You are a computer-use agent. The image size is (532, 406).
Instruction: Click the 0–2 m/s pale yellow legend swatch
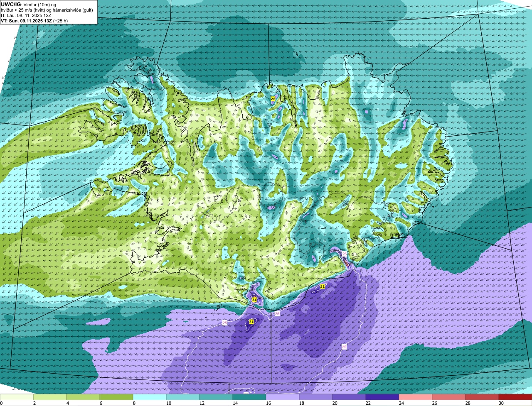point(17,397)
